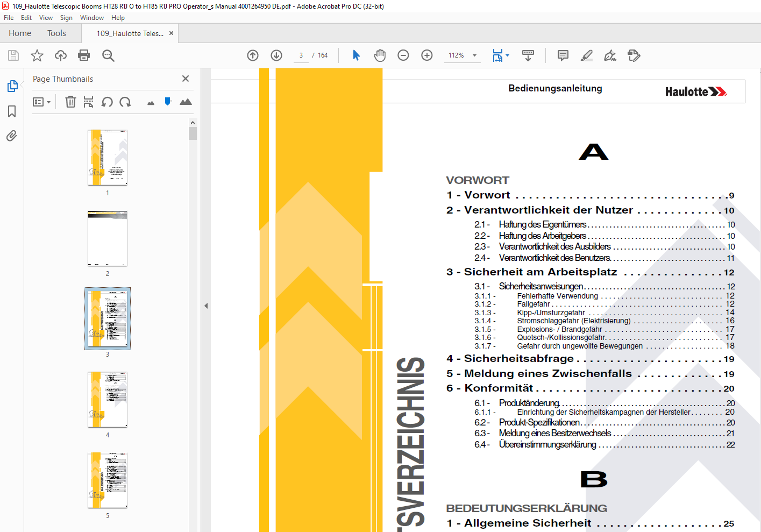Select page 2 thumbnail

(108, 238)
